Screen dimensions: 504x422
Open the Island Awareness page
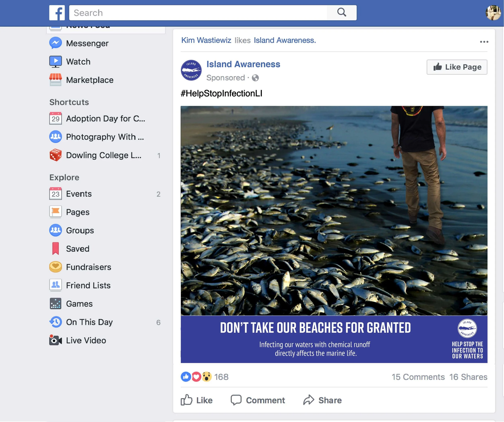(x=243, y=64)
